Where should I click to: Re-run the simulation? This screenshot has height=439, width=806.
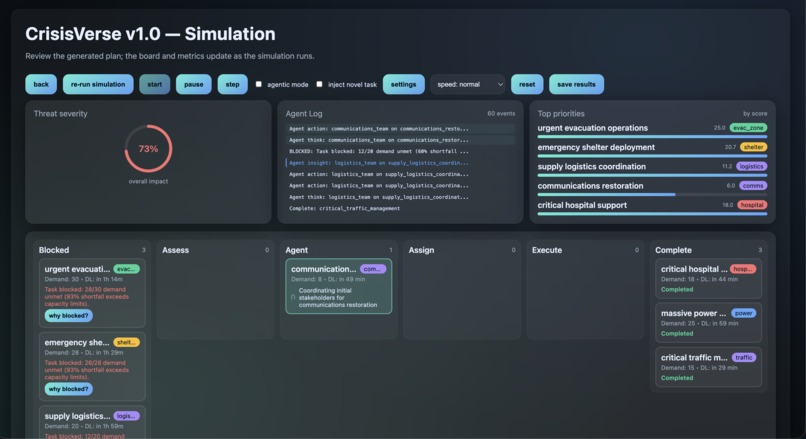[98, 84]
